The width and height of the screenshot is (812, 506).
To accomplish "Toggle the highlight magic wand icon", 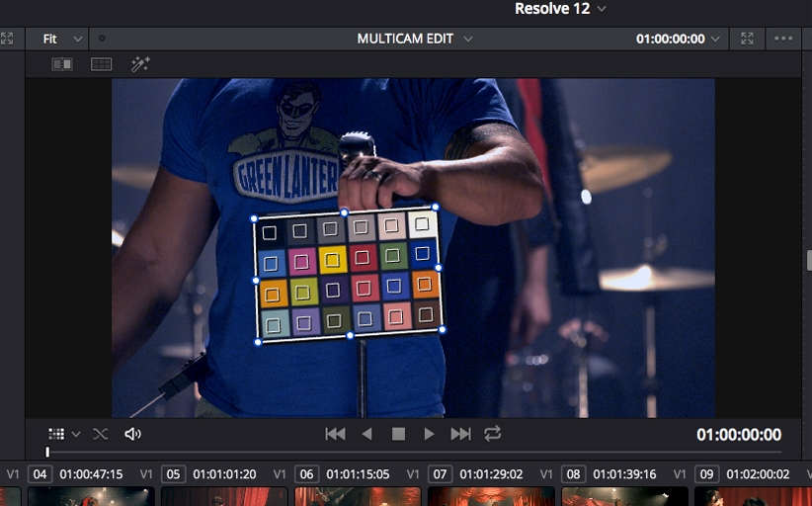I will [139, 64].
